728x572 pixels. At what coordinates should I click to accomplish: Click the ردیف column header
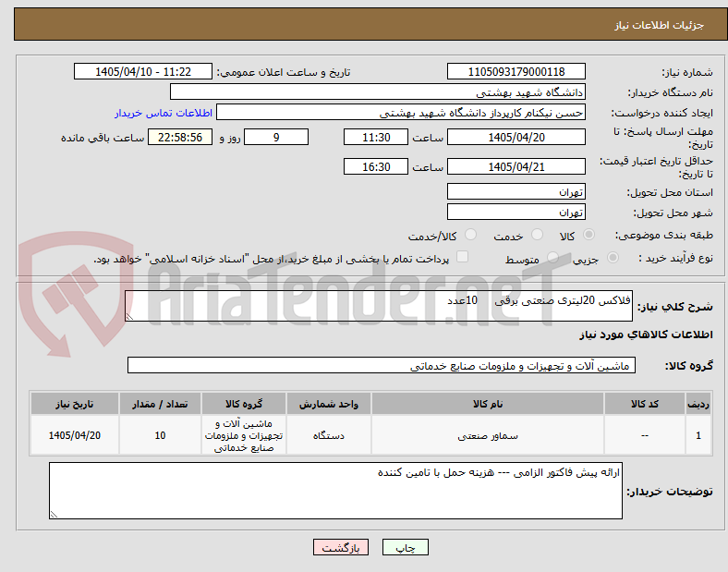coord(698,404)
